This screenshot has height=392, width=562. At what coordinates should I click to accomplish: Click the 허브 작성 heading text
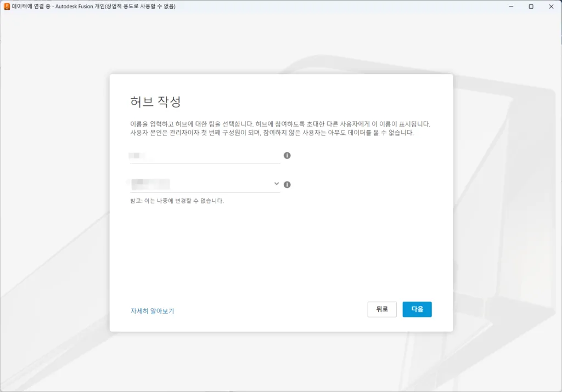[x=155, y=101]
